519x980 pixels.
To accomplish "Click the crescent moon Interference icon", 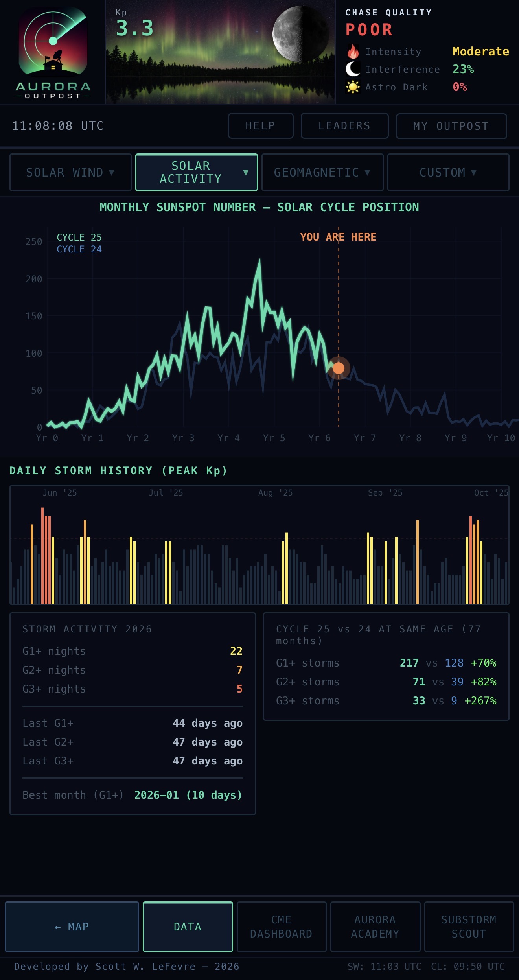I will [x=353, y=69].
